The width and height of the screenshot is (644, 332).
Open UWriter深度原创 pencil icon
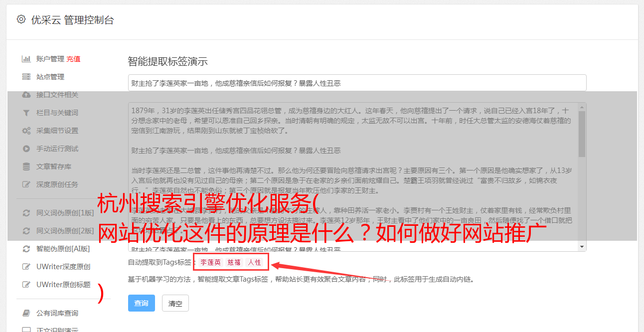(x=26, y=267)
